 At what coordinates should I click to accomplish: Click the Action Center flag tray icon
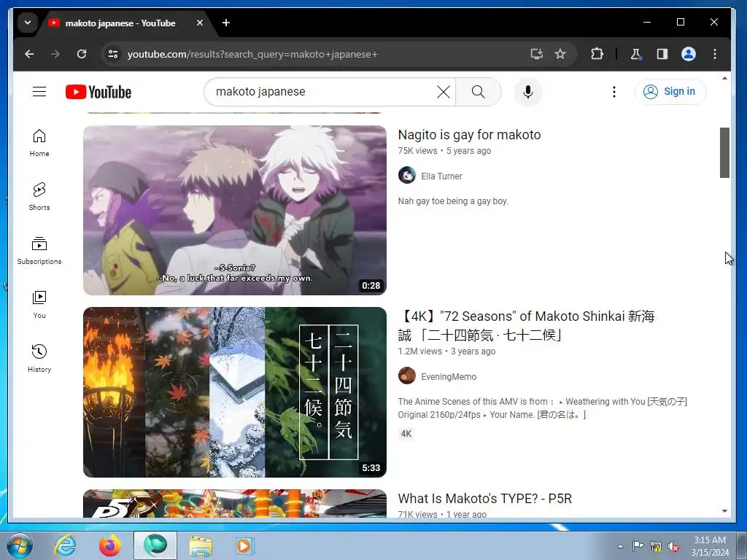pos(638,545)
